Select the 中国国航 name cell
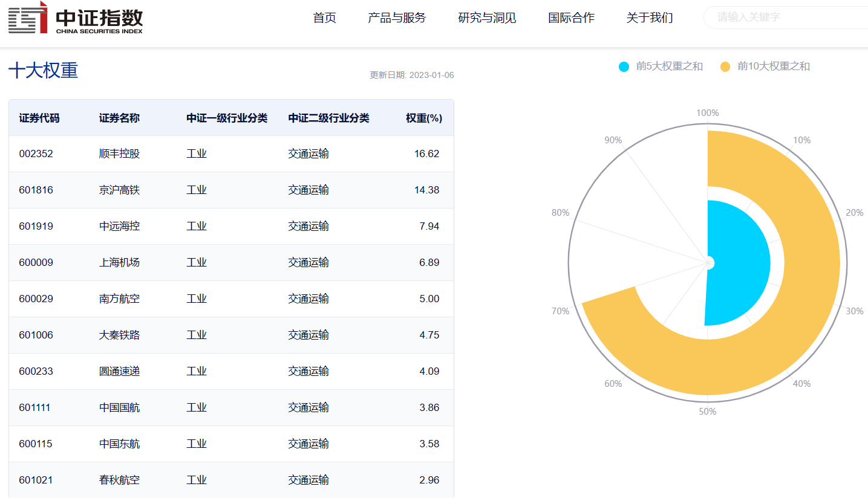 point(119,407)
